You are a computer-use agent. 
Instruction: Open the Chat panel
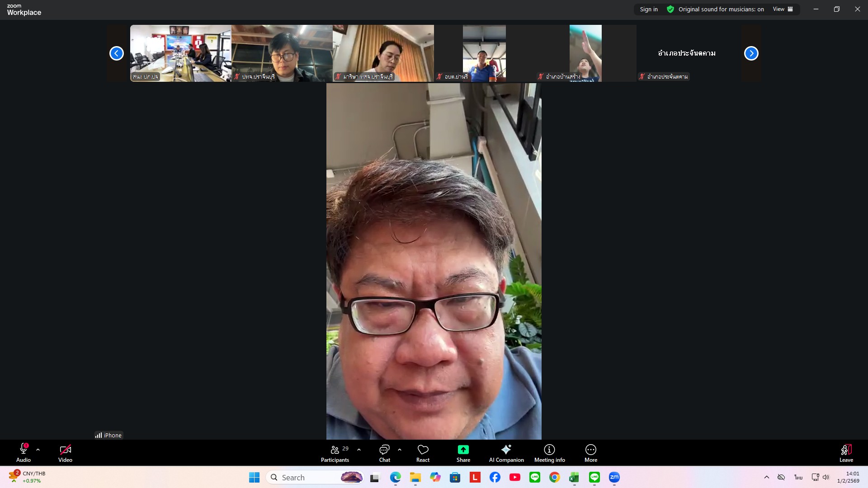tap(384, 453)
